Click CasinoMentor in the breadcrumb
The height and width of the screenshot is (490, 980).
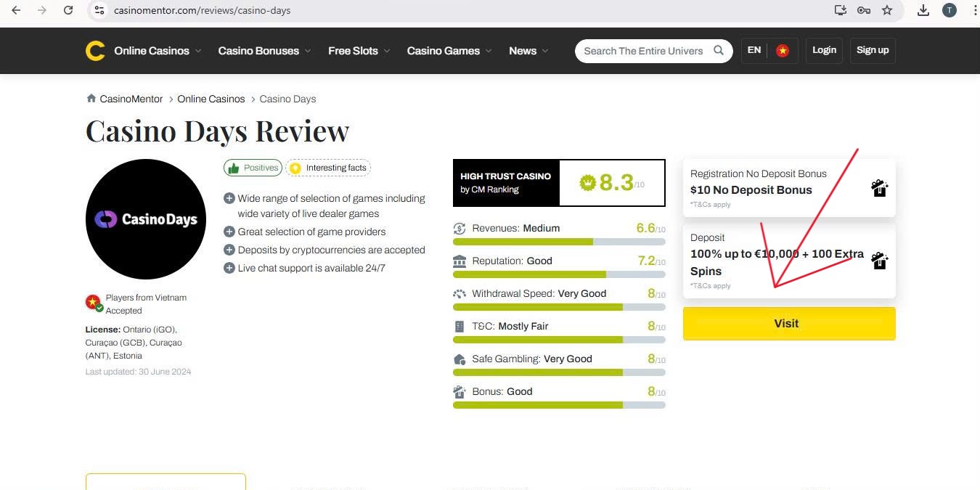[131, 99]
